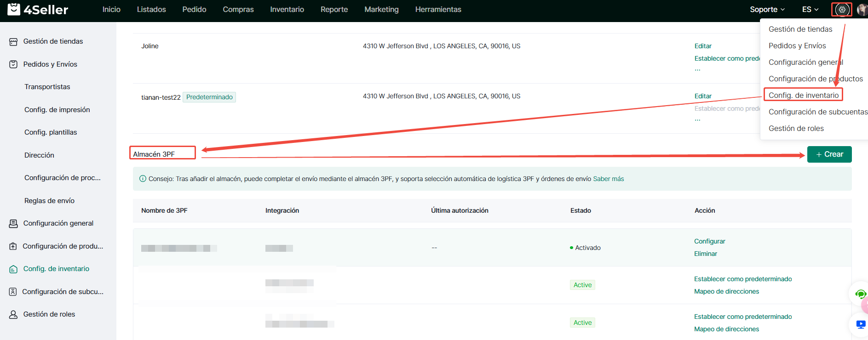Click the Gestión de roles sidebar icon

click(13, 315)
